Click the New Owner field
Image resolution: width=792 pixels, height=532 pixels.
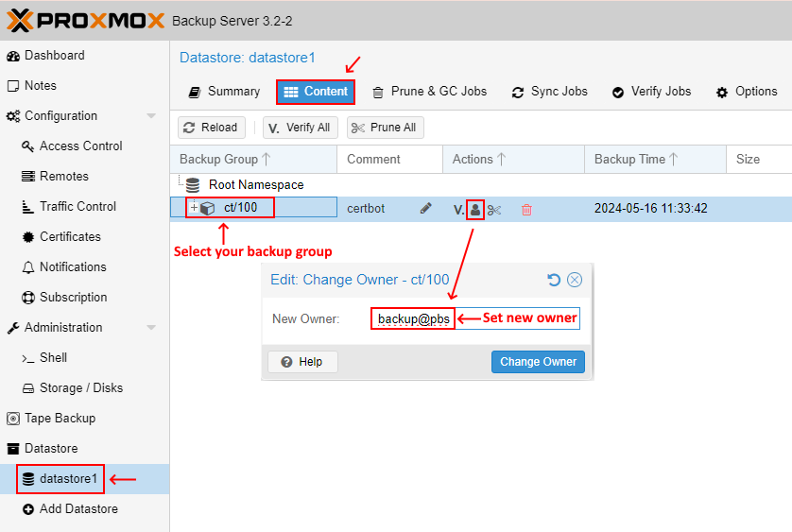pos(475,318)
